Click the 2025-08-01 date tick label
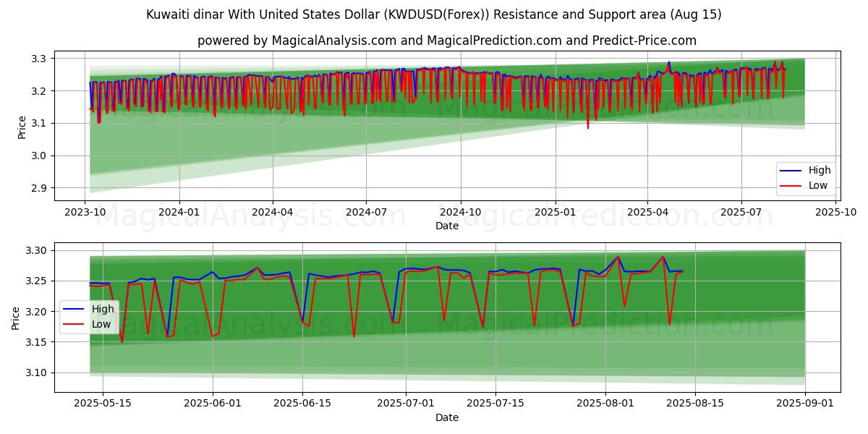The height and width of the screenshot is (434, 868). pos(606,404)
